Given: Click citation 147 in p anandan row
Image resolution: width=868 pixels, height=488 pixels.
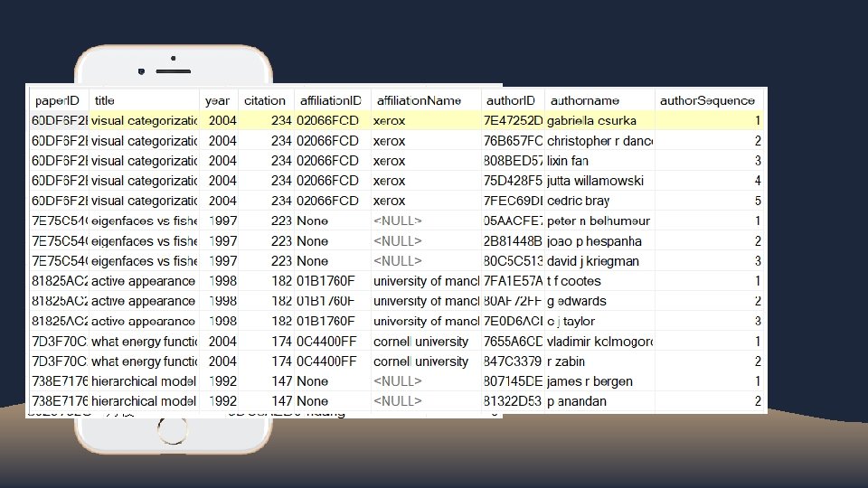Looking at the screenshot, I should pos(266,401).
